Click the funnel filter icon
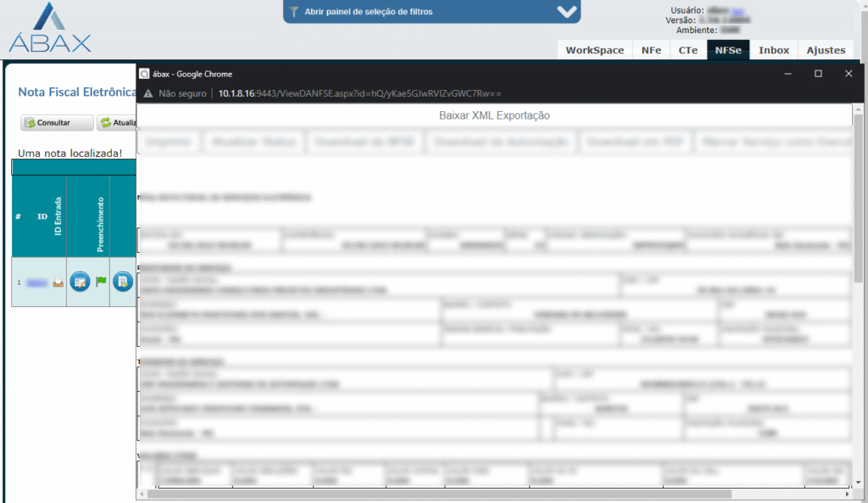Image resolution: width=868 pixels, height=503 pixels. 294,12
